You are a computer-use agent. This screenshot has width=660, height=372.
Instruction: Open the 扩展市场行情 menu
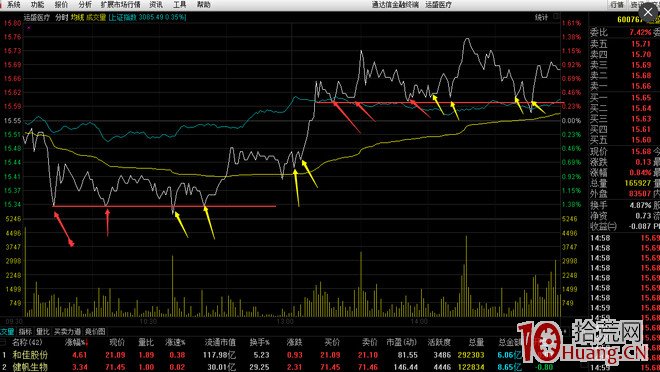(120, 5)
